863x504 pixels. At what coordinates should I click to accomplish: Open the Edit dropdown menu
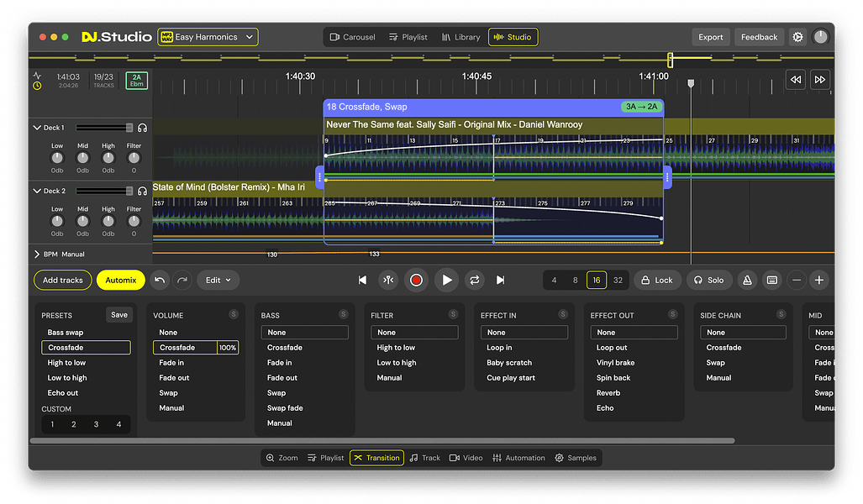coord(218,280)
